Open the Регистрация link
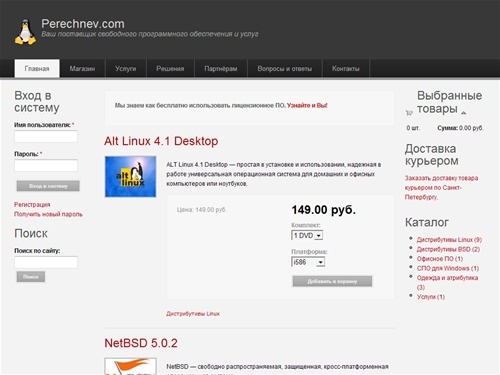Viewport: 500px width, 375px height. pyautogui.click(x=32, y=204)
